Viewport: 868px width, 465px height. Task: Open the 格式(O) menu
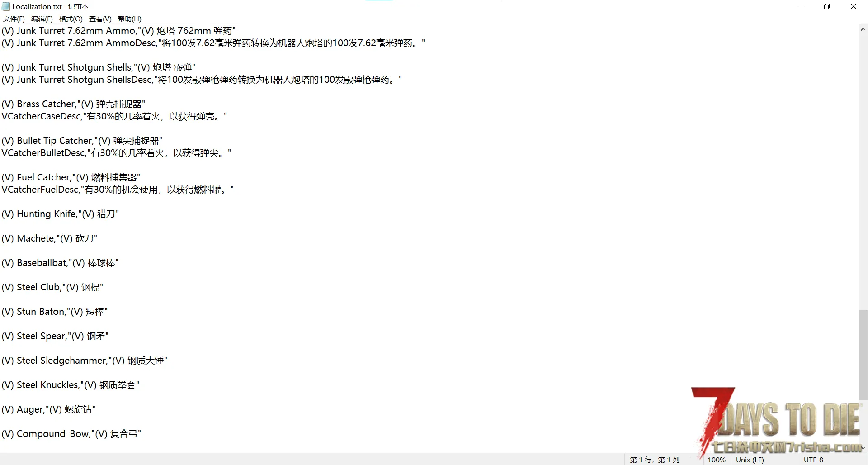click(x=71, y=19)
